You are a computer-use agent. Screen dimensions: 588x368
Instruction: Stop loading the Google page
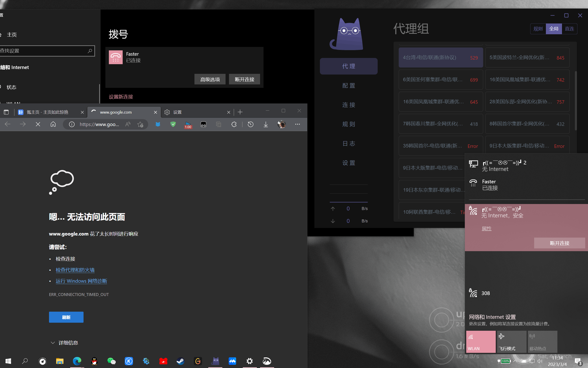pos(38,124)
